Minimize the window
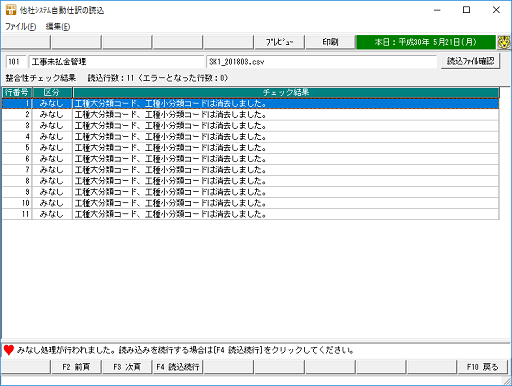This screenshot has height=386, width=512. coord(437,10)
